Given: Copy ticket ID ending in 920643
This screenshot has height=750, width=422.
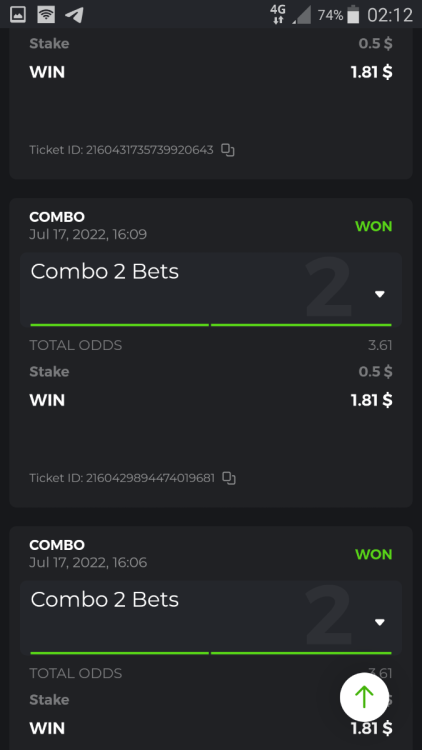Looking at the screenshot, I should [x=228, y=150].
